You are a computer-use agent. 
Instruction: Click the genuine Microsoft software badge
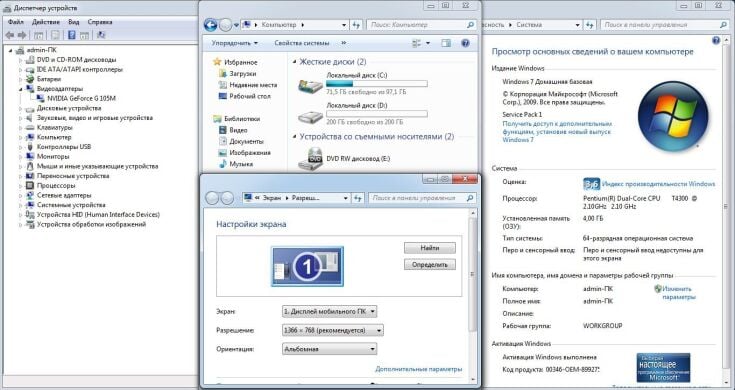point(663,368)
